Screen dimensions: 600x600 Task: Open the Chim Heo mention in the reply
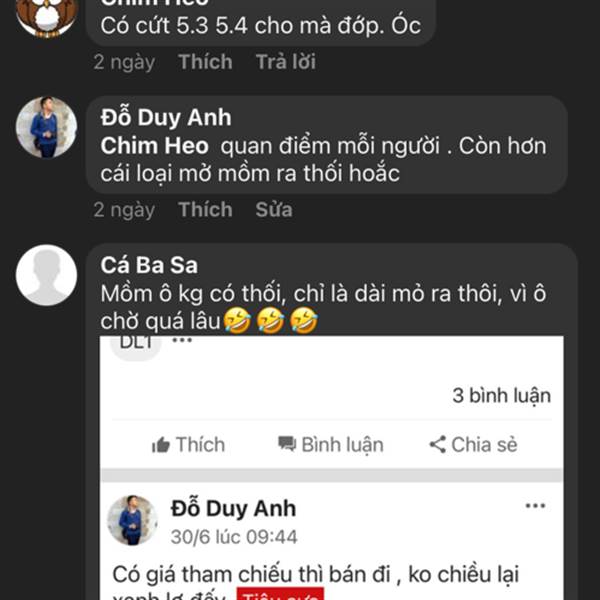click(x=155, y=146)
